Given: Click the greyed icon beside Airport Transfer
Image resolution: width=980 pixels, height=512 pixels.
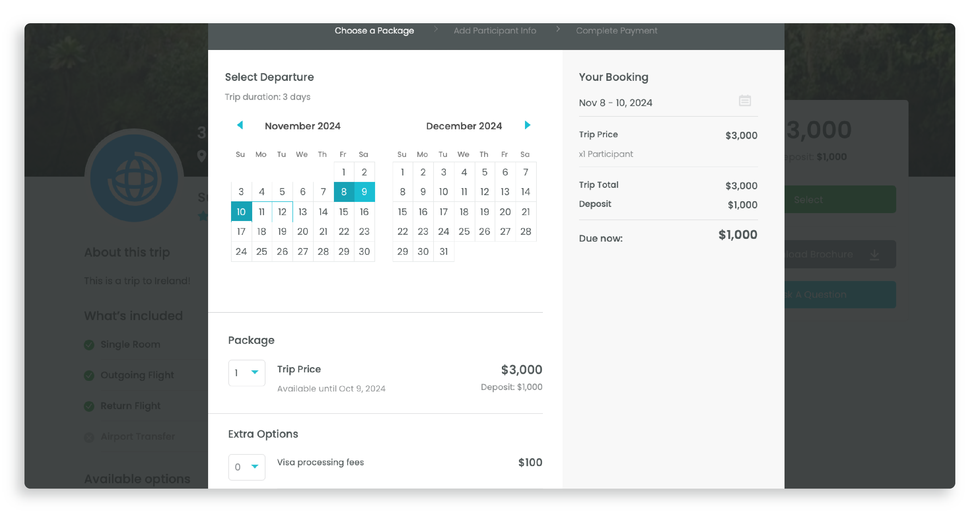Looking at the screenshot, I should [89, 437].
